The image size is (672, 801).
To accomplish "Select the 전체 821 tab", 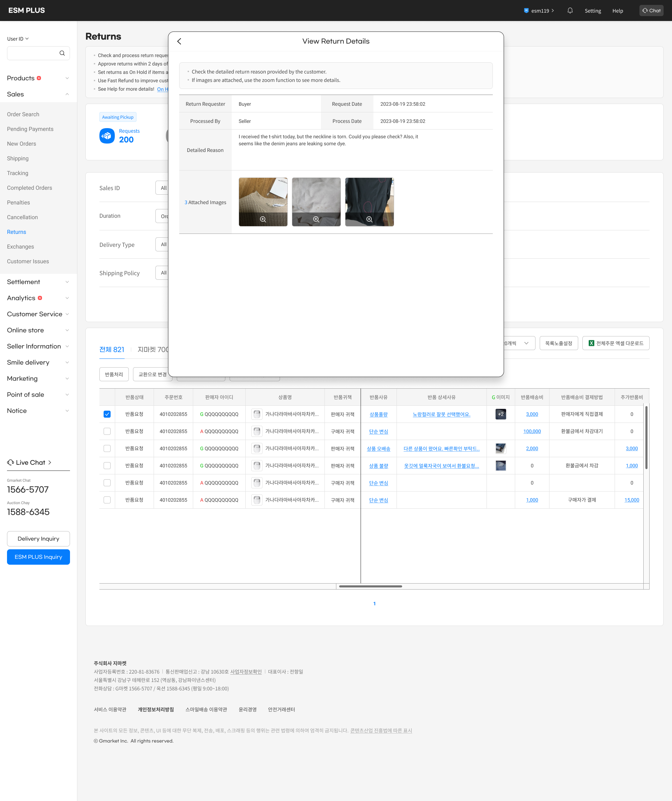I will 112,349.
